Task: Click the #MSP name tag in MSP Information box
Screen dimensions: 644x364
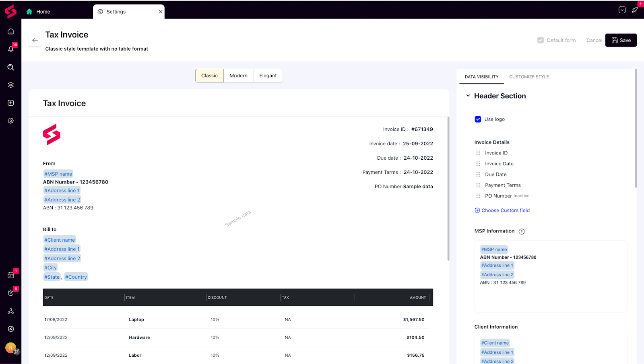Action: coord(494,249)
